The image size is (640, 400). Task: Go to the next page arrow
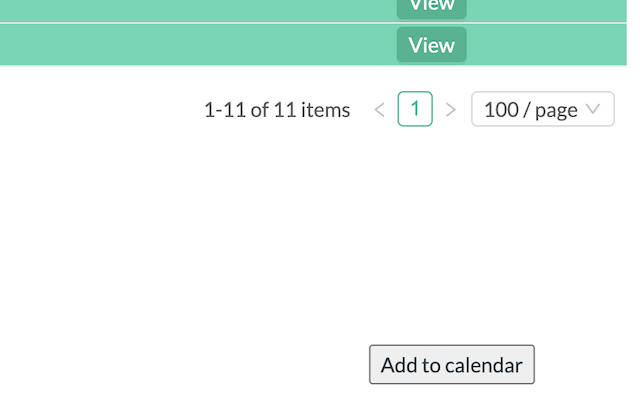[451, 110]
